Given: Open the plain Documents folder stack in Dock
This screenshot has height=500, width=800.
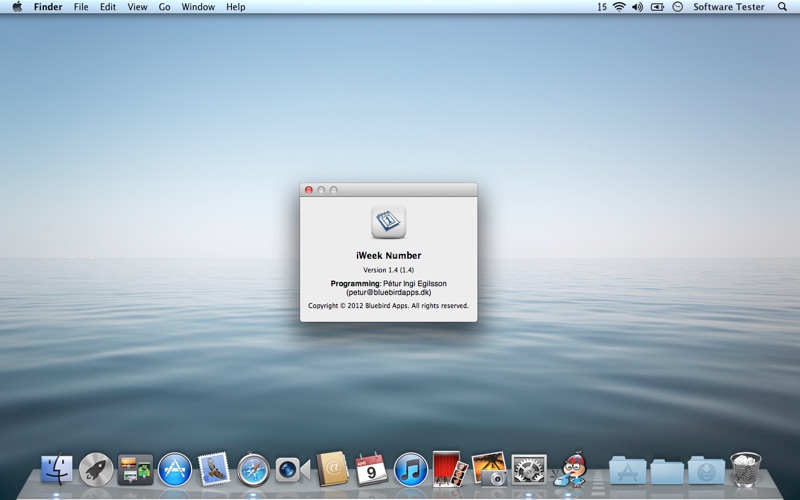Looking at the screenshot, I should coord(667,470).
